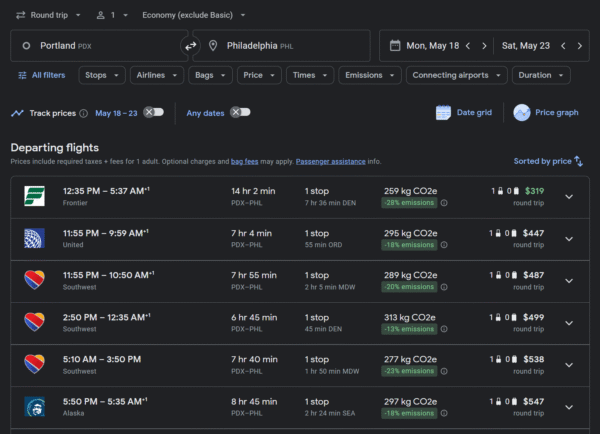Enable the Any dates tracking toggle
This screenshot has width=600, height=434.
coord(239,112)
